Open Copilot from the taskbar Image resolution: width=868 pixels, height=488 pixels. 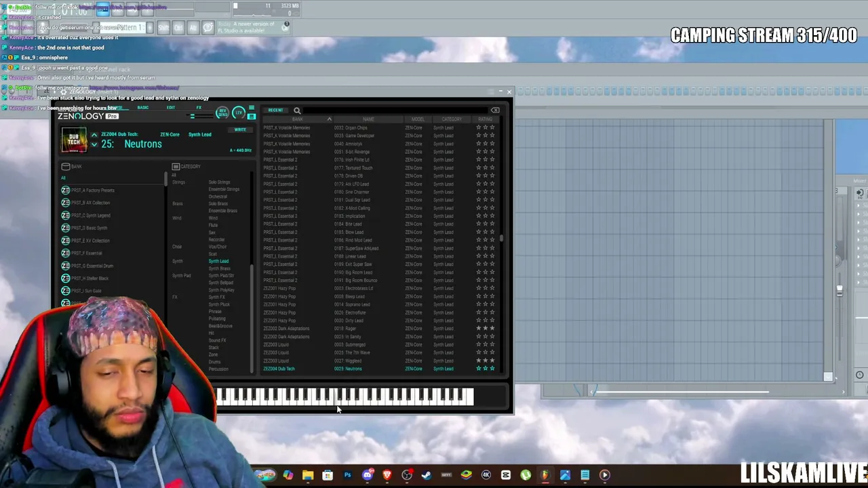(288, 475)
